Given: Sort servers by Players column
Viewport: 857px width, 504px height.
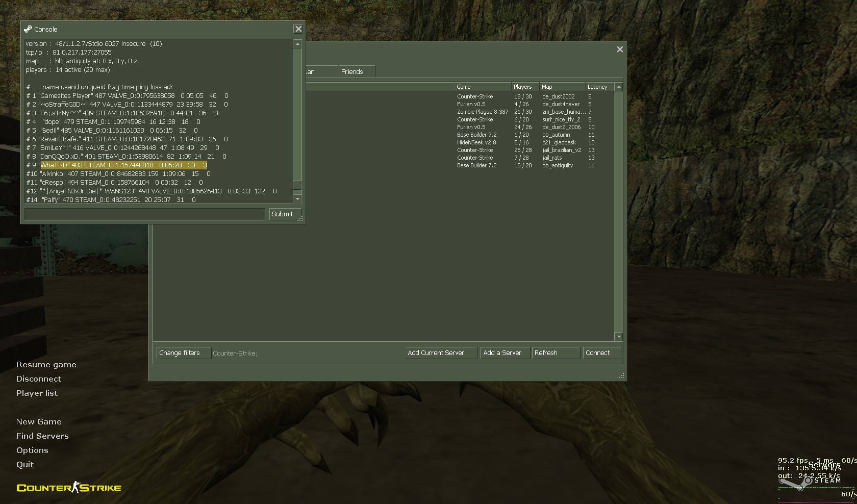Looking at the screenshot, I should coord(525,87).
